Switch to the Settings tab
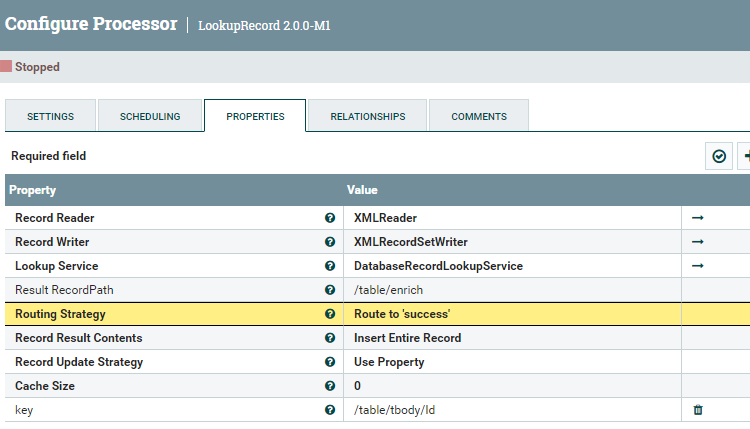 (50, 116)
